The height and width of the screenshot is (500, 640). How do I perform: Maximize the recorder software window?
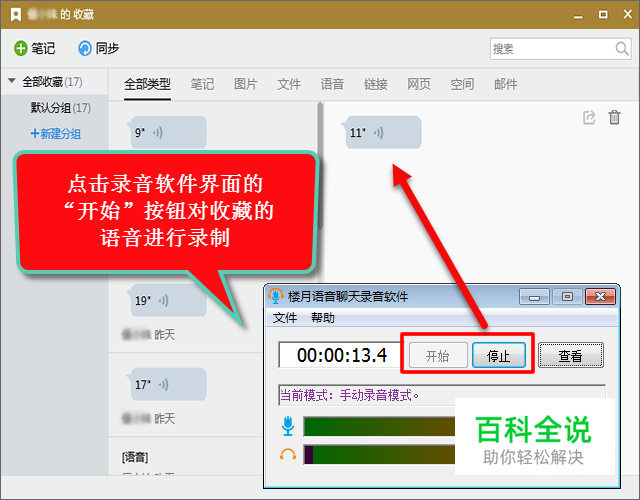coord(567,297)
